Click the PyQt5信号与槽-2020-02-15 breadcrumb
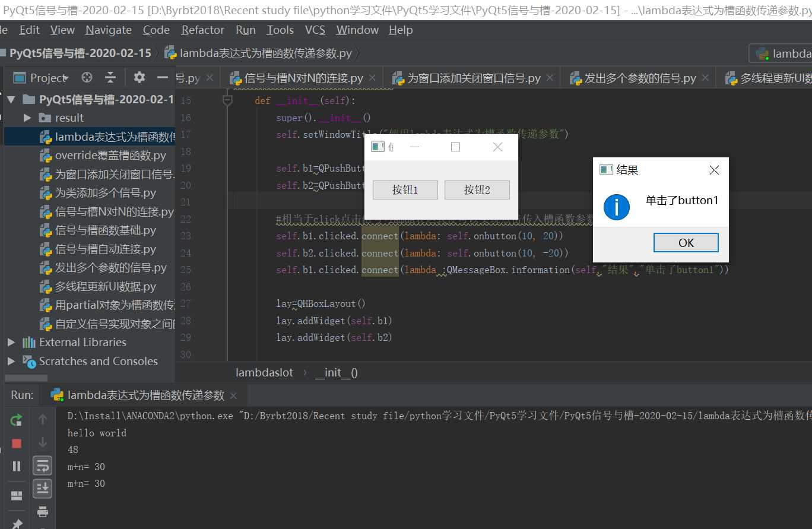The width and height of the screenshot is (812, 529). pos(80,53)
